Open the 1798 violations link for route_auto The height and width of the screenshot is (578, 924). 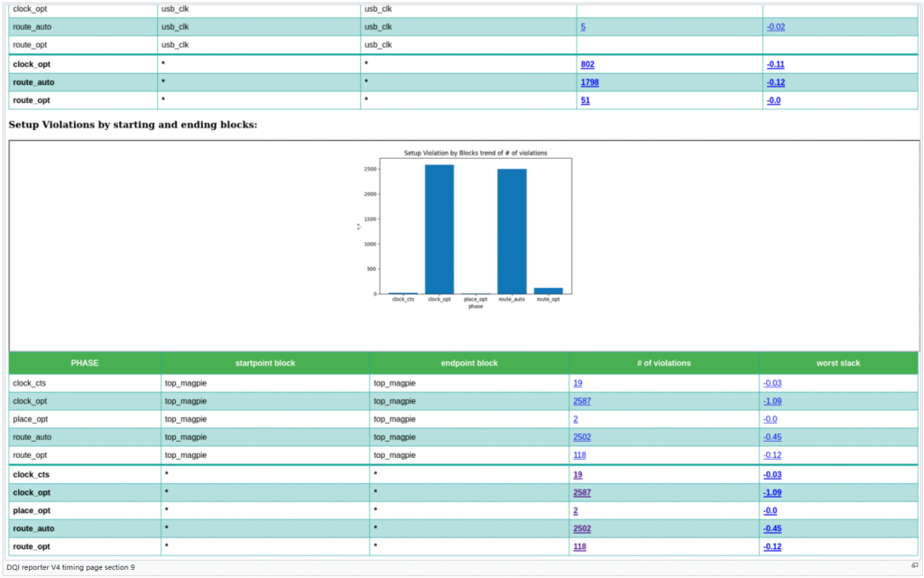(589, 82)
